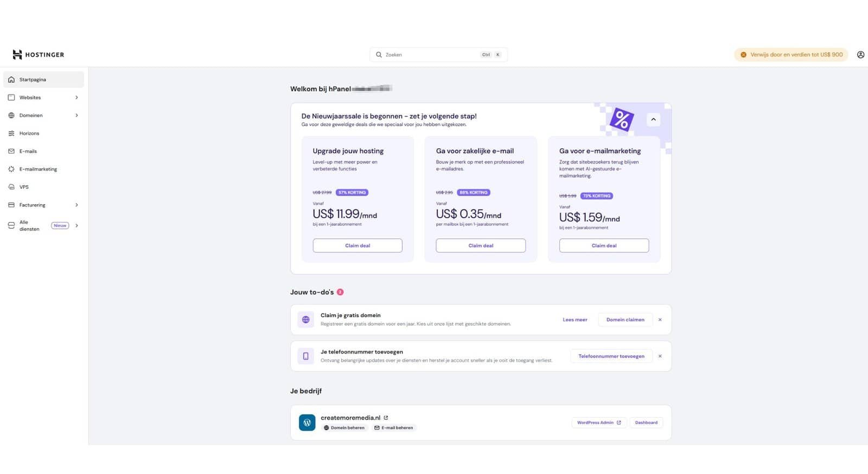Click the Domeinen globe icon in sidebar
868x474 pixels.
[x=11, y=116]
